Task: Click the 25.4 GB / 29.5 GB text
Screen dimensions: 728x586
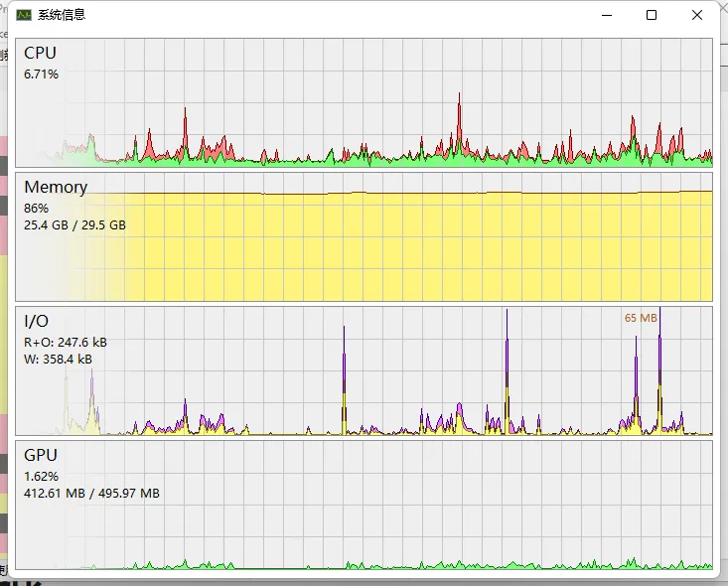Action: (x=74, y=225)
